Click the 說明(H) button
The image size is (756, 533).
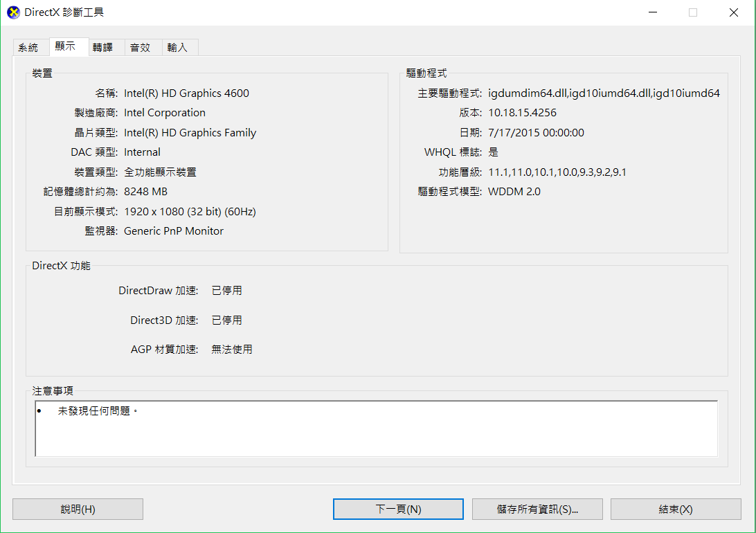pyautogui.click(x=78, y=509)
